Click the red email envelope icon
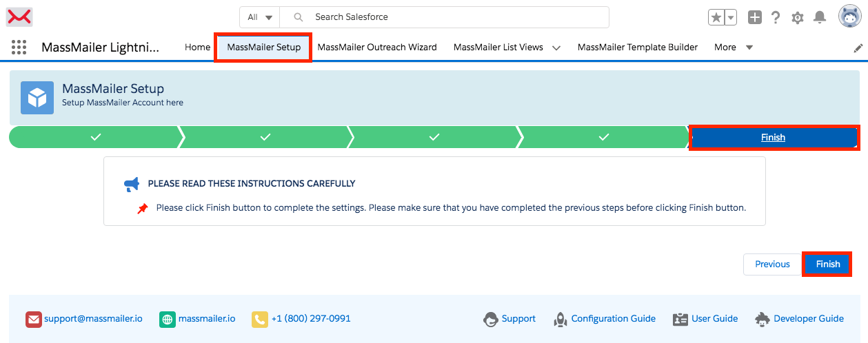Viewport: 868px width, 343px height. click(34, 320)
